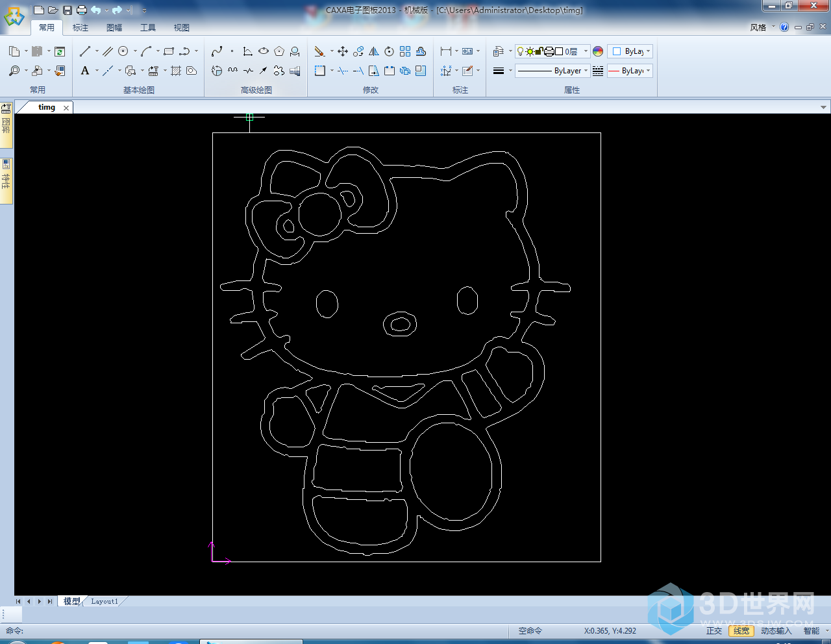
Task: Open the color wheel picker icon
Action: pyautogui.click(x=598, y=51)
